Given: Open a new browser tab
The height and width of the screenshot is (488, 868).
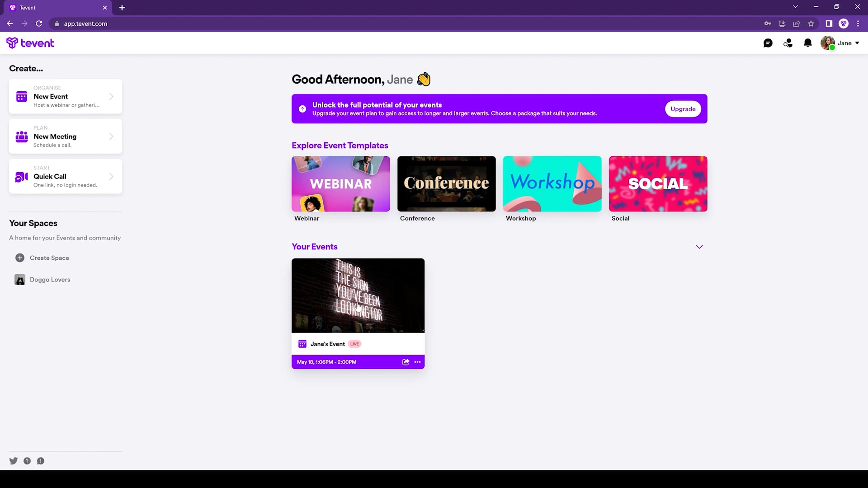Looking at the screenshot, I should tap(122, 8).
